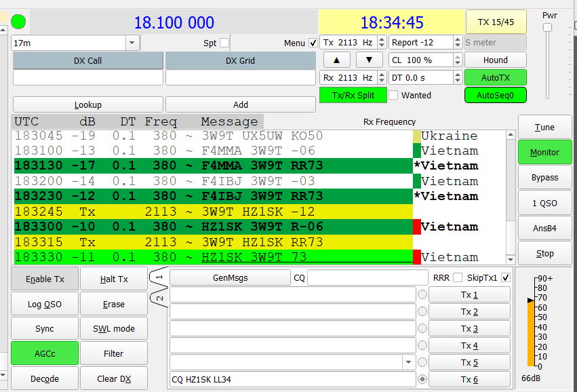Uncheck the SkipTx1 checkbox
This screenshot has width=577, height=392.
click(506, 278)
